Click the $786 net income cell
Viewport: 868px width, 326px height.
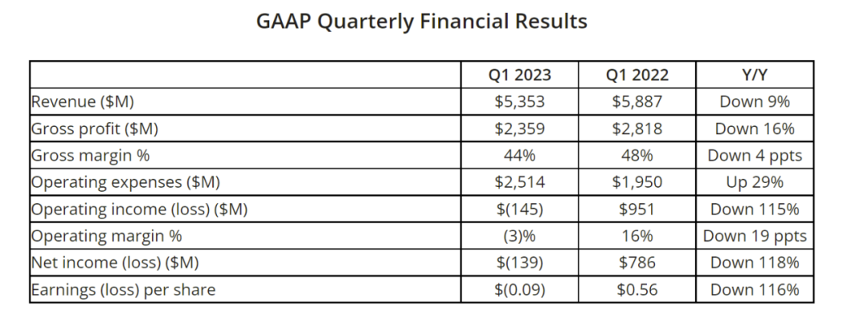click(637, 263)
